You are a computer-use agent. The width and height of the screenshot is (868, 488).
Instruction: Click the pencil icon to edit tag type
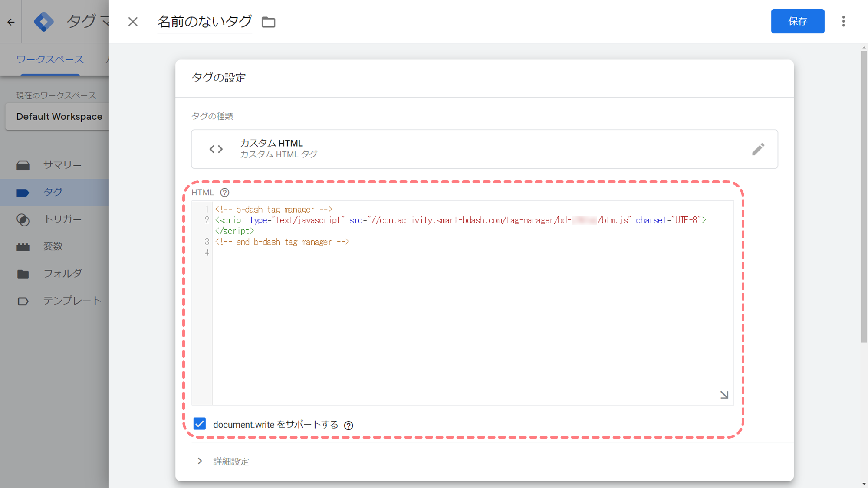click(x=758, y=149)
